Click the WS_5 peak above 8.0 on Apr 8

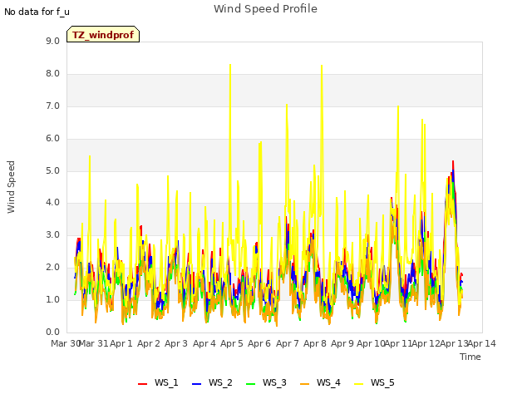pos(322,66)
